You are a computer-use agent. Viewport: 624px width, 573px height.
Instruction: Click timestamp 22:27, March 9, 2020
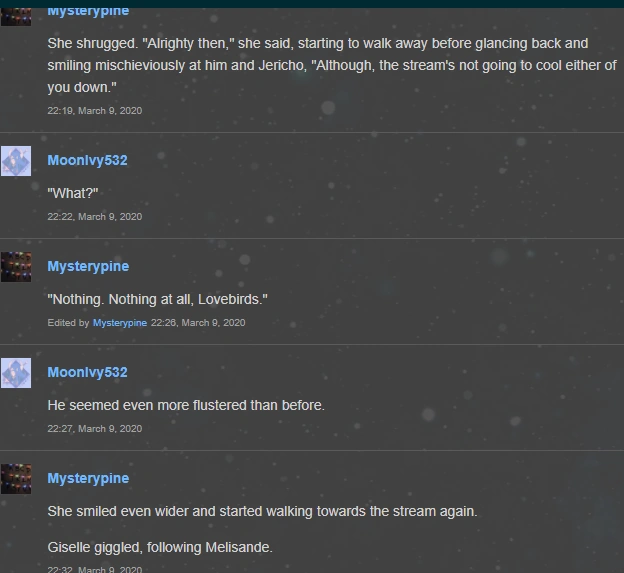95,429
